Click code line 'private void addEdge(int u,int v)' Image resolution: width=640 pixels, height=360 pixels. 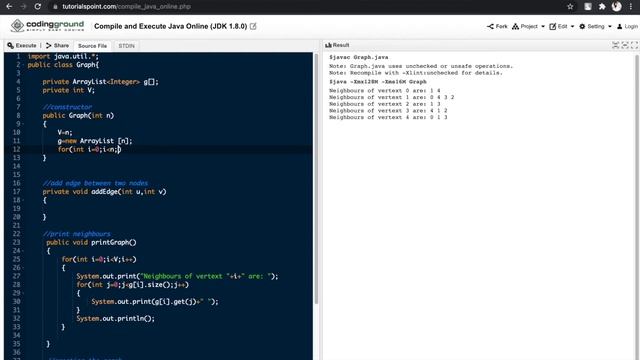click(x=104, y=192)
